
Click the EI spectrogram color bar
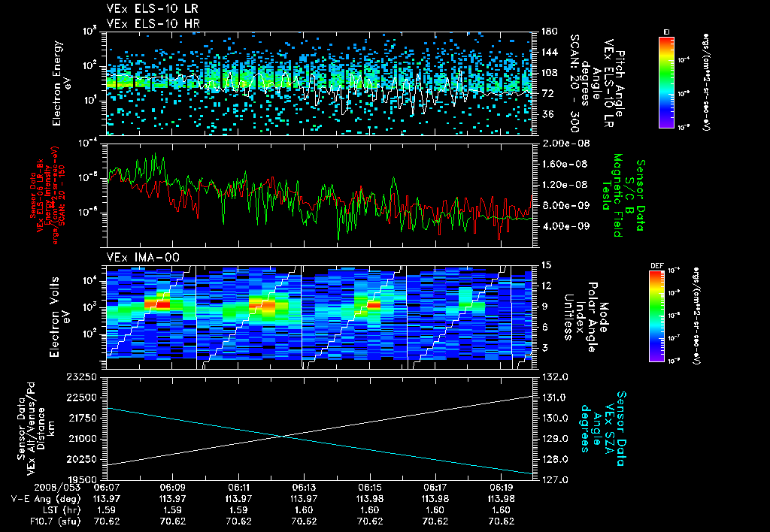click(666, 83)
